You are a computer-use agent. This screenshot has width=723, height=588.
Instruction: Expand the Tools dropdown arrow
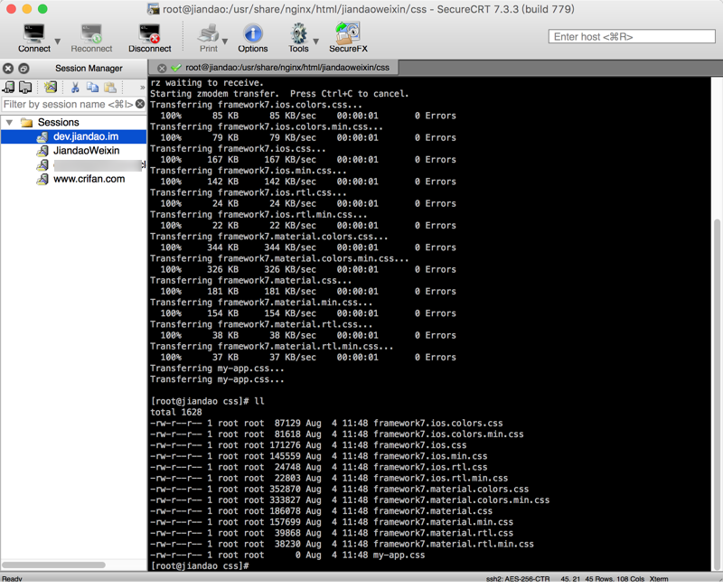point(315,42)
